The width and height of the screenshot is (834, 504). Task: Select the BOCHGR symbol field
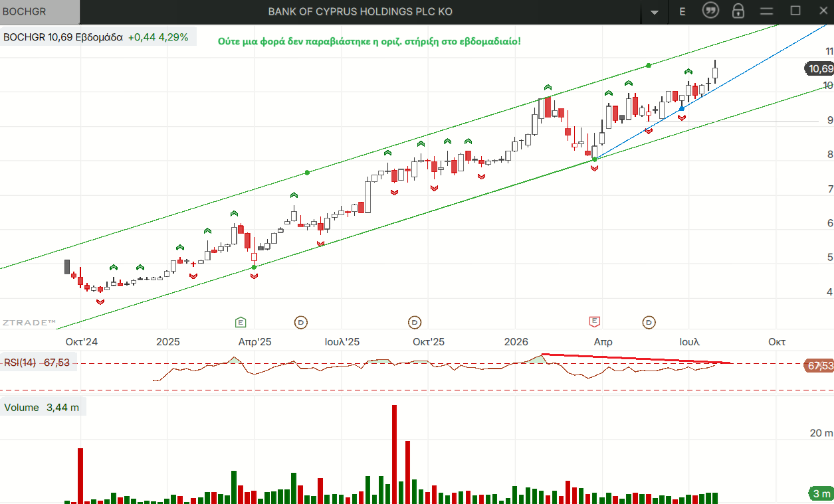coord(40,12)
